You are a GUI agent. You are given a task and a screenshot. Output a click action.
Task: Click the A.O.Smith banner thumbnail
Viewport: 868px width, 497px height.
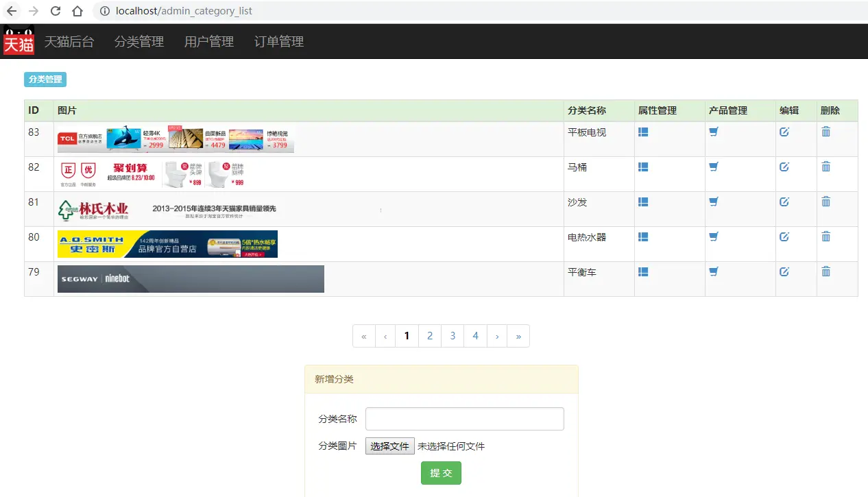(x=167, y=244)
